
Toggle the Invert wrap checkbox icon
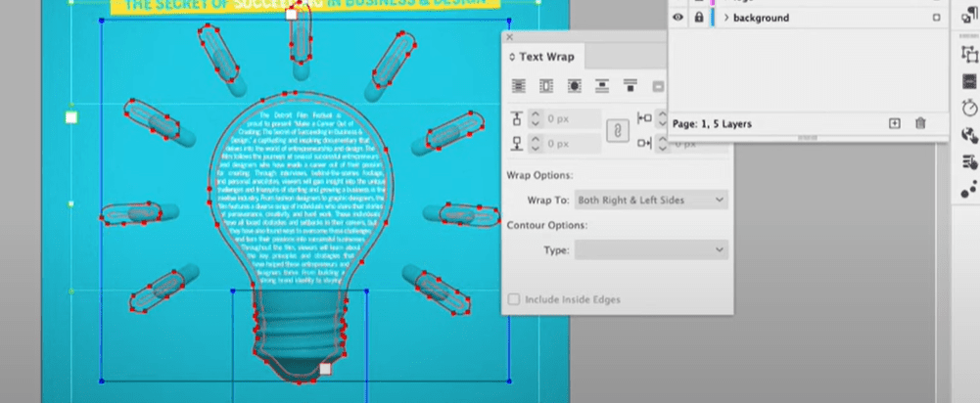(658, 86)
